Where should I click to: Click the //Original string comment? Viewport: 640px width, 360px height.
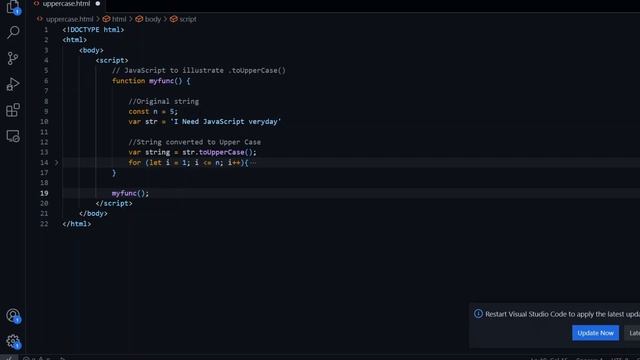pyautogui.click(x=164, y=101)
